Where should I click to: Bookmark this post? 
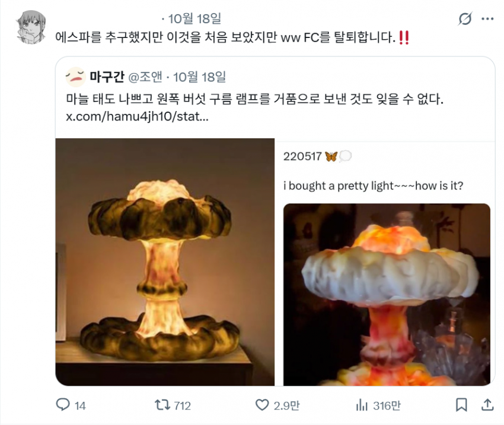461,405
